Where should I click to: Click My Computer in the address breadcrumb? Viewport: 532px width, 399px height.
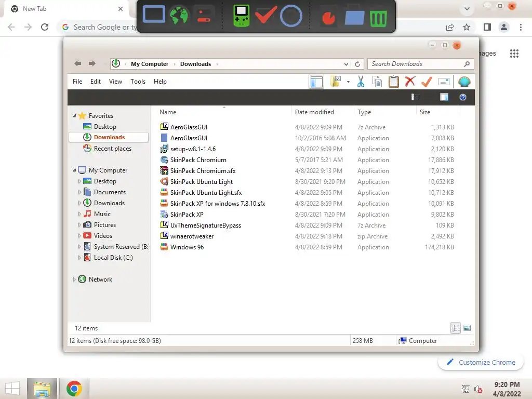click(x=150, y=64)
